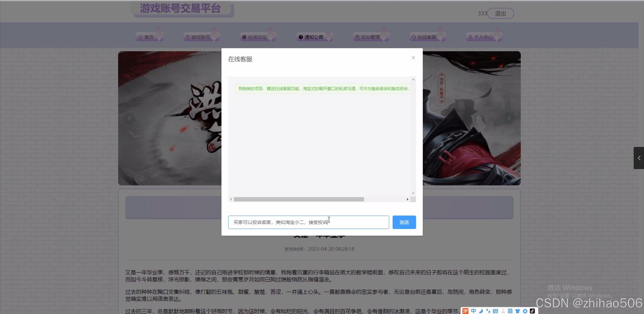Open Sogou IME skin shirt icon
The image size is (644, 314).
tap(517, 311)
